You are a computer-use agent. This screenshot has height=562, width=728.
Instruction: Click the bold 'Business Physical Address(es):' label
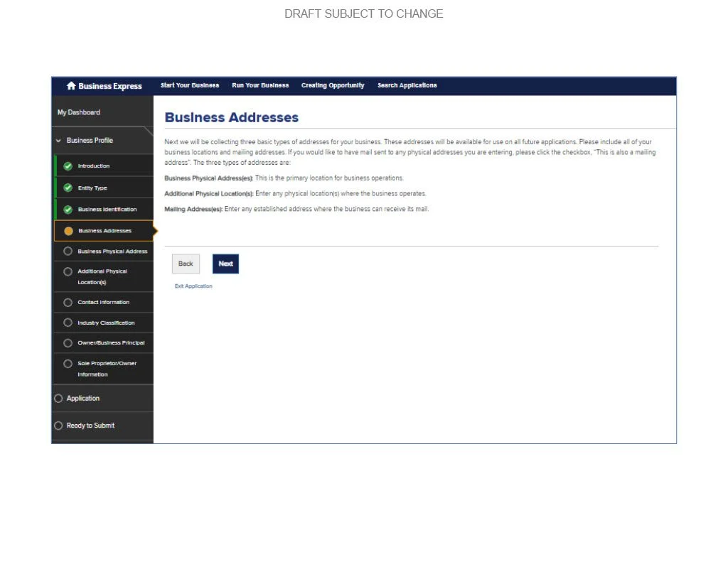point(209,178)
